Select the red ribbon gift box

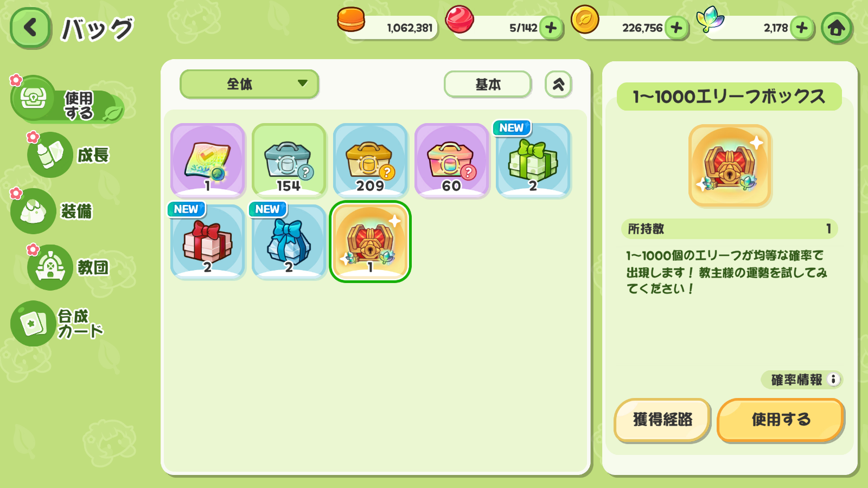pyautogui.click(x=208, y=241)
